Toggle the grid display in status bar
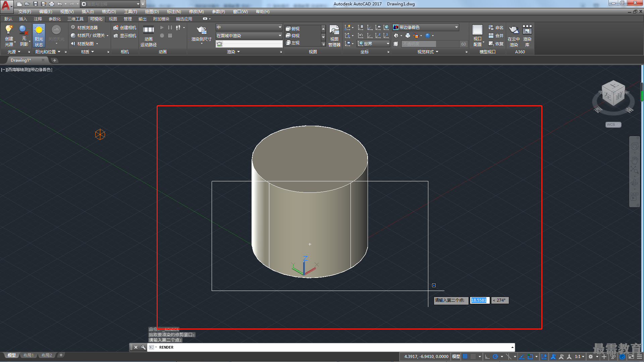Image resolution: width=644 pixels, height=362 pixels. 465,357
